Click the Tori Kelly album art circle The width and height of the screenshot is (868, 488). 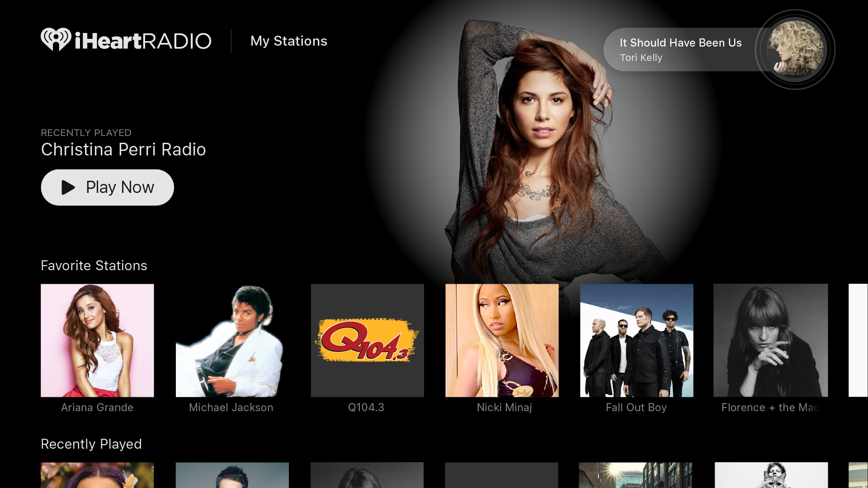click(795, 50)
